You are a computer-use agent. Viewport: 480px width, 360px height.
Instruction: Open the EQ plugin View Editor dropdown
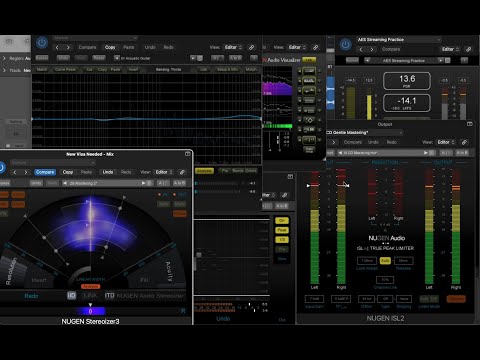click(233, 47)
